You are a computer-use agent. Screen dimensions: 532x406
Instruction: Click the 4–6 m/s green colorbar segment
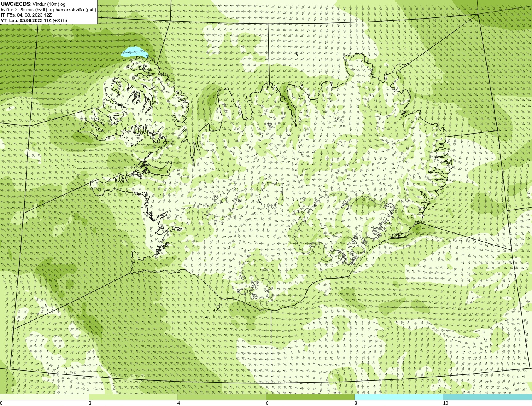(222, 397)
